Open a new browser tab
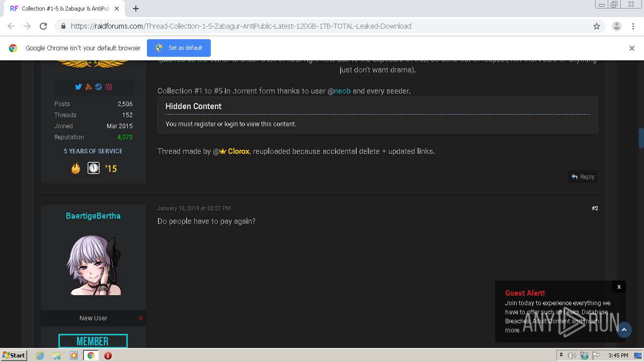The width and height of the screenshot is (644, 362). pos(136,9)
